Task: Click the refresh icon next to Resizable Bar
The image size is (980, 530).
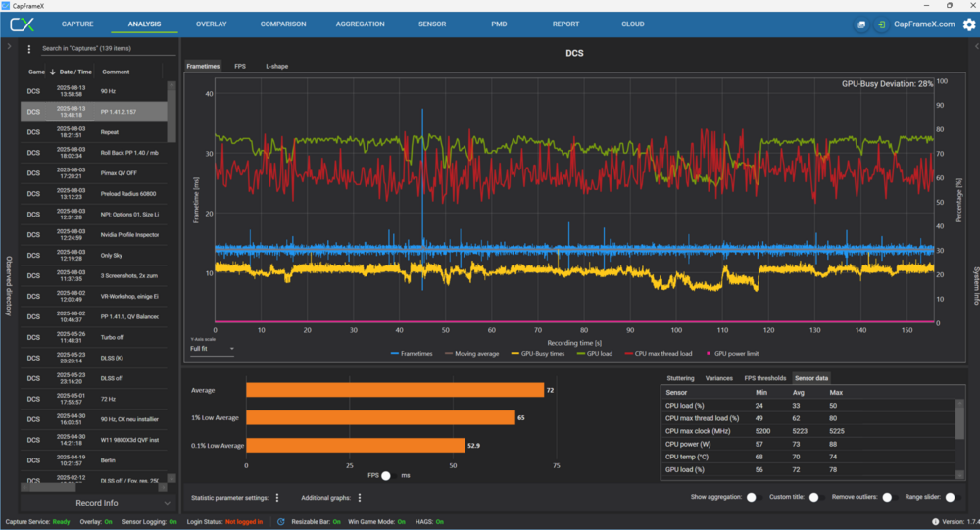Action: pos(281,522)
